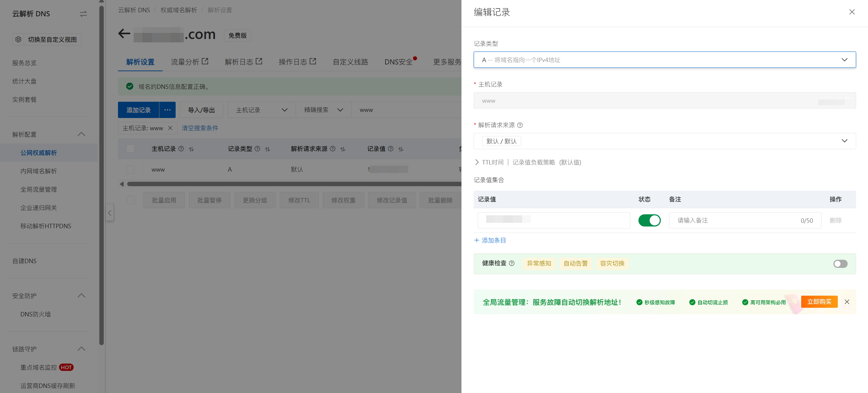Image resolution: width=868 pixels, height=393 pixels.
Task: Click the help icon next to 健康检查
Action: (x=512, y=263)
